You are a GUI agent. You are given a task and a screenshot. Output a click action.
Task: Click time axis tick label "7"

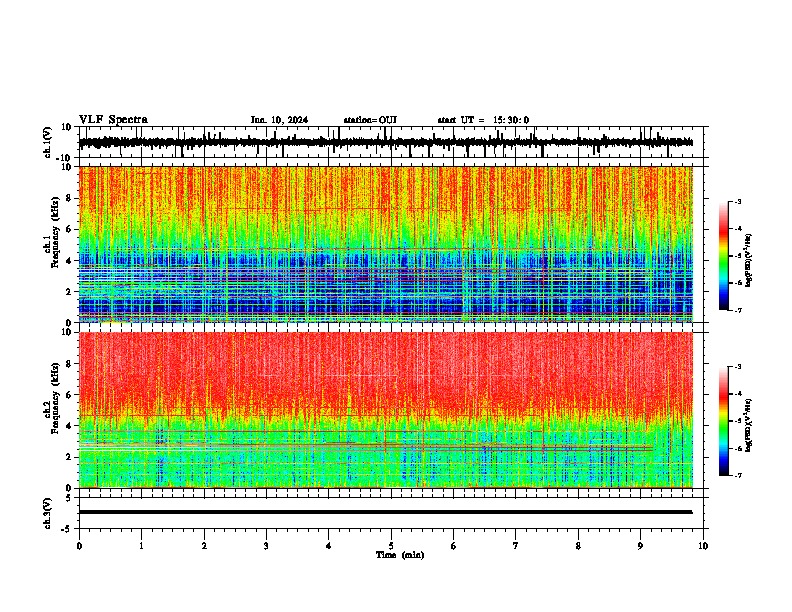point(516,546)
